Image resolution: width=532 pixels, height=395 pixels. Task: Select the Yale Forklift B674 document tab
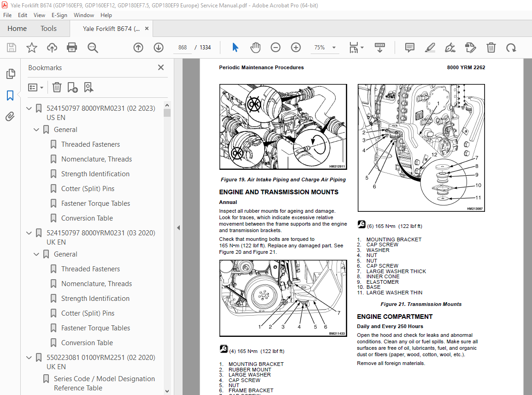point(111,29)
